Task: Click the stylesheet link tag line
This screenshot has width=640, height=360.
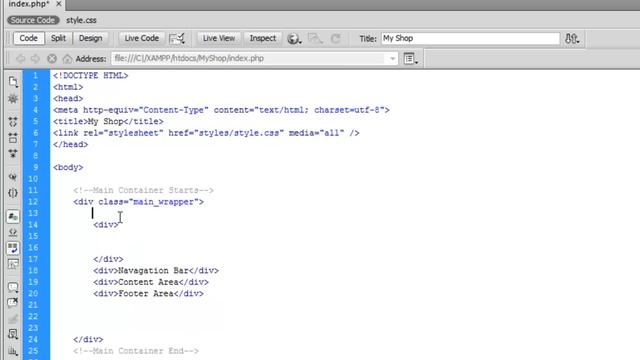Action: pyautogui.click(x=206, y=133)
